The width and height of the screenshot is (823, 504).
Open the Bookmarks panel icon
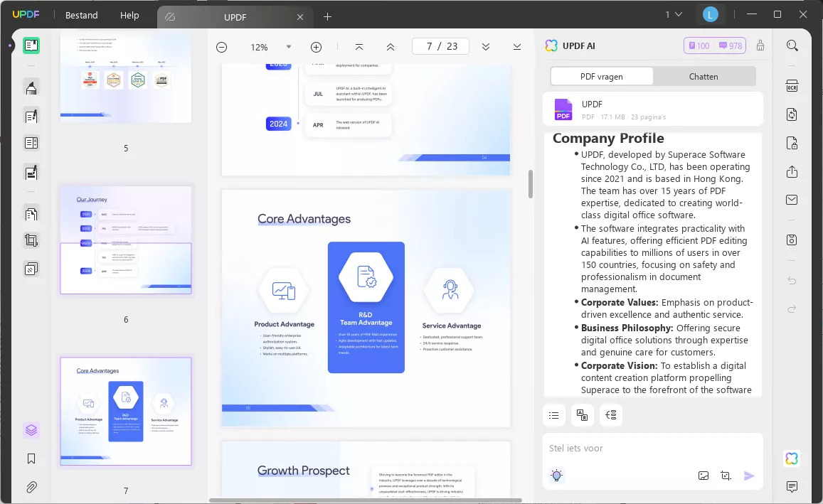coord(31,459)
